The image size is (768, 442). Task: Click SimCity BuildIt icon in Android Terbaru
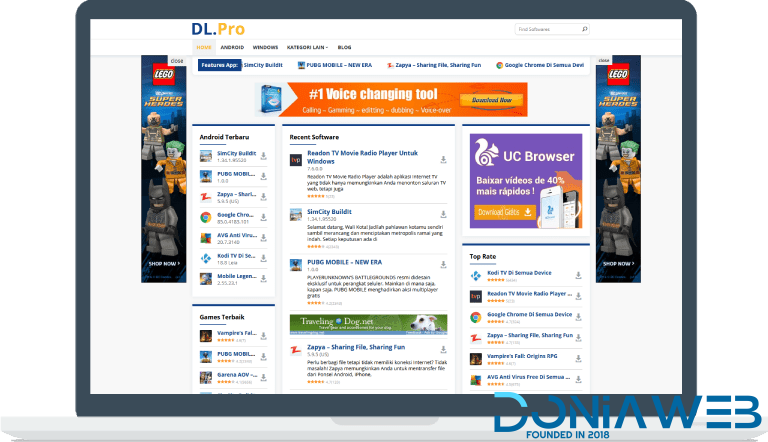pos(206,156)
